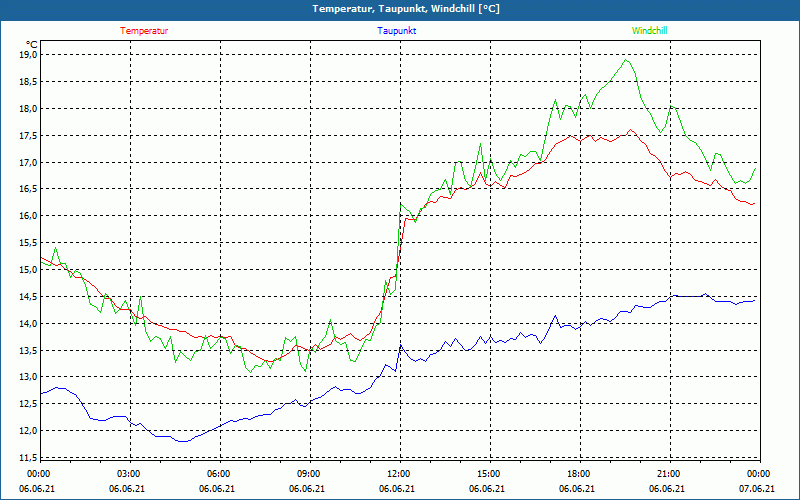Click the 14,0 y-axis label
This screenshot has width=800, height=500.
click(29, 323)
